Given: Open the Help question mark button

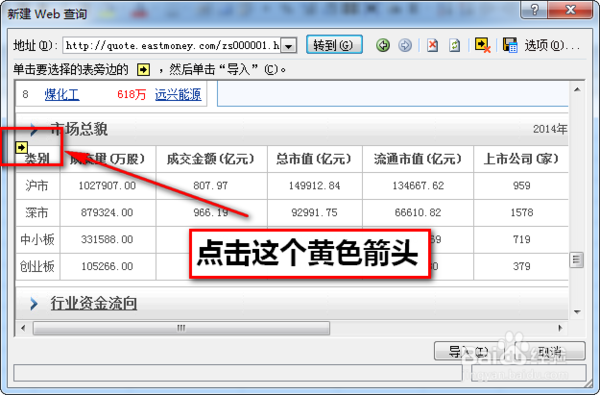Looking at the screenshot, I should pyautogui.click(x=534, y=9).
